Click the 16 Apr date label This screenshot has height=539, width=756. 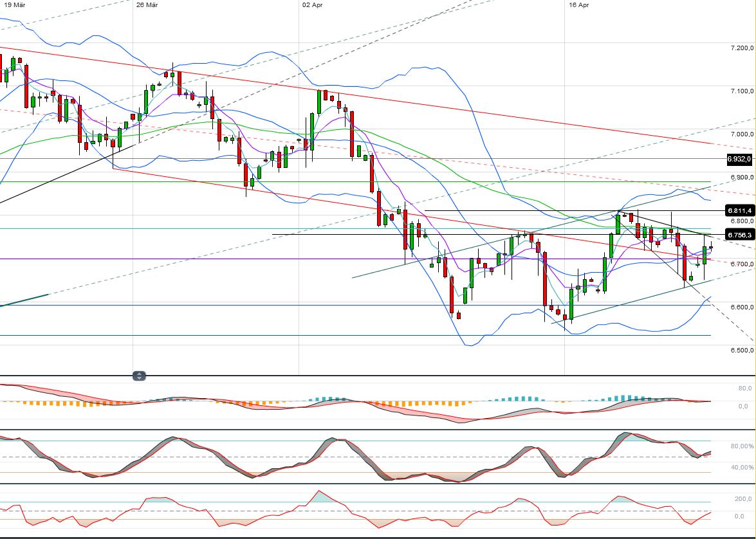578,5
